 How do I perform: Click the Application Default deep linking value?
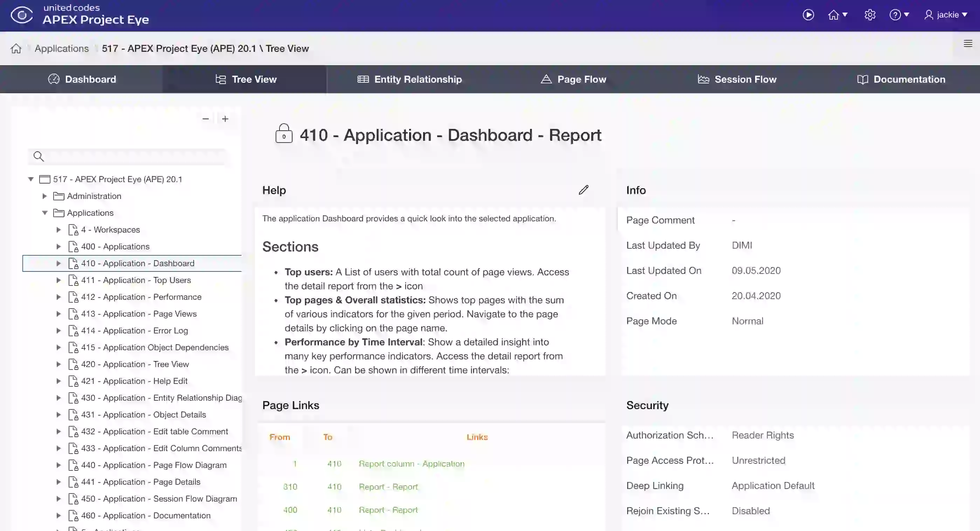click(773, 486)
